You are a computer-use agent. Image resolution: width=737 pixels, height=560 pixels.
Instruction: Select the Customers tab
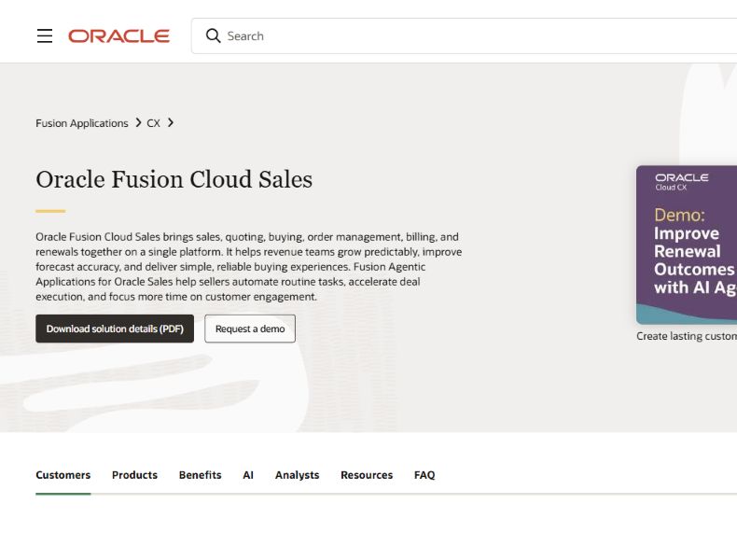pos(63,475)
